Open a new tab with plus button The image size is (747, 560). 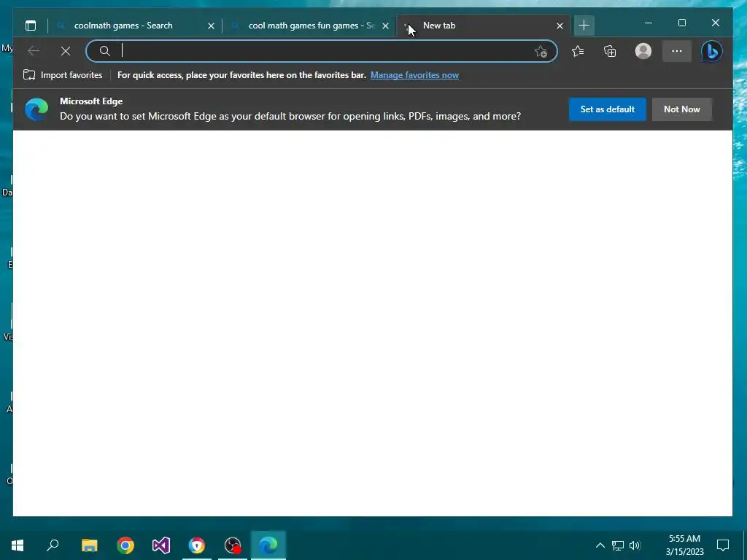coord(584,26)
